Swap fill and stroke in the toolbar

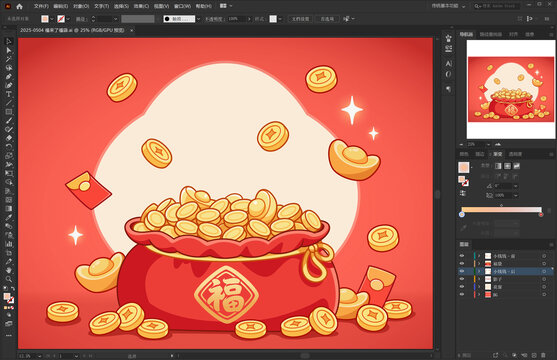[12, 288]
